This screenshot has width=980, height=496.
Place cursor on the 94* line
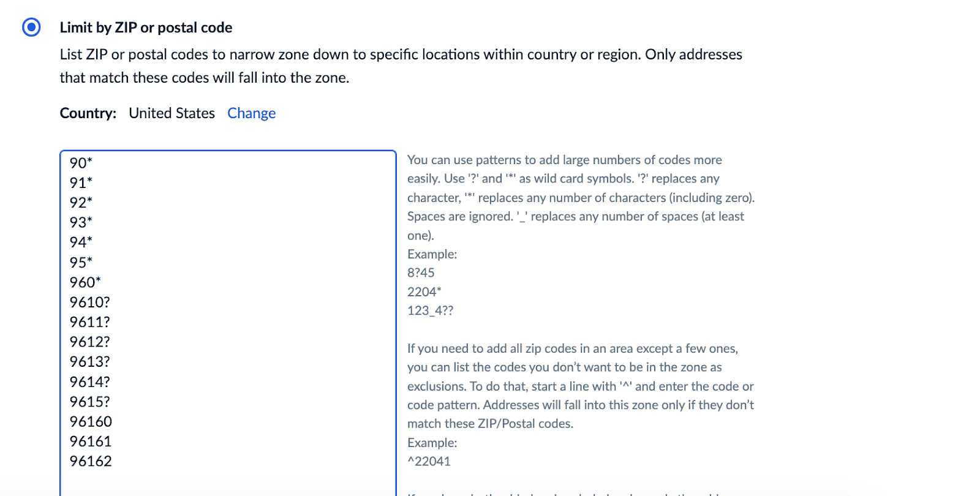pyautogui.click(x=81, y=242)
